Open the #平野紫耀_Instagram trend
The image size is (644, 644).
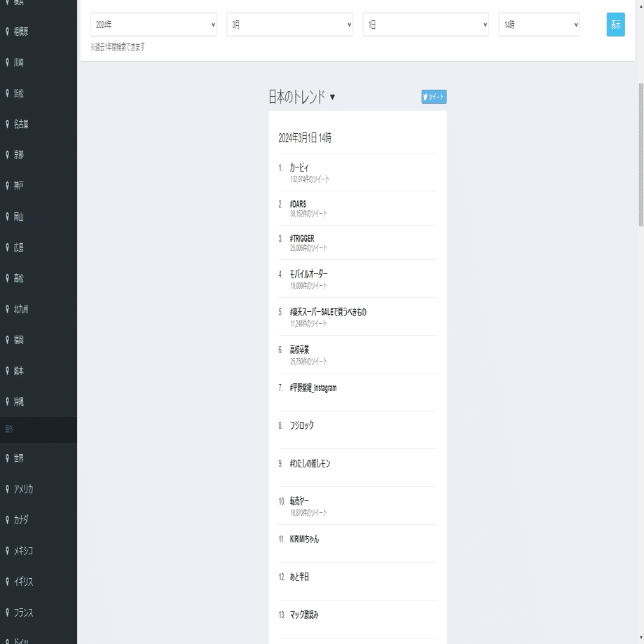click(313, 388)
